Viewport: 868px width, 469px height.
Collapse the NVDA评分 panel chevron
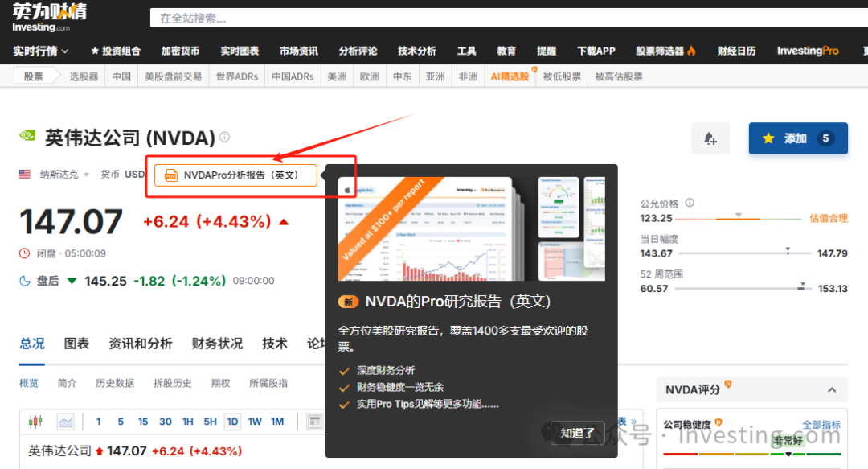pyautogui.click(x=832, y=390)
